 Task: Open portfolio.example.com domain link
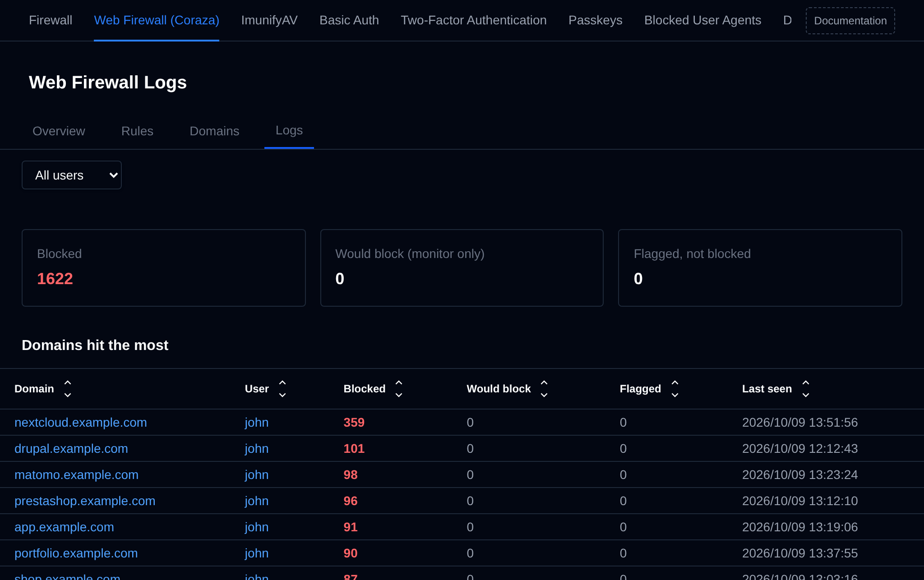pyautogui.click(x=76, y=553)
